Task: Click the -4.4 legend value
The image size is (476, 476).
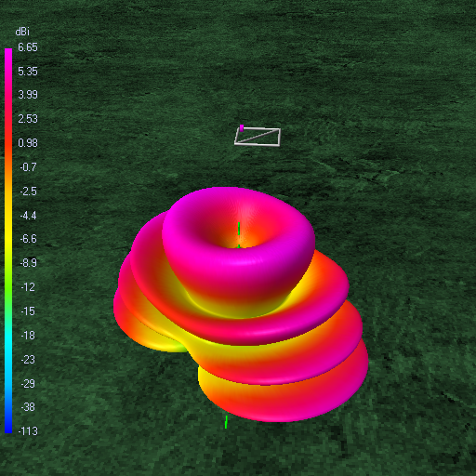Action: tap(28, 216)
